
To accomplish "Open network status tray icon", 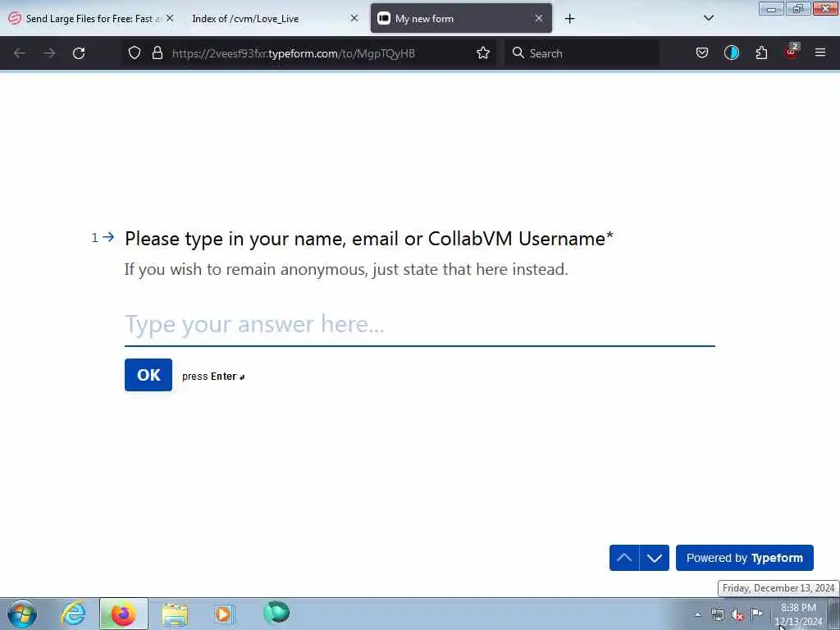I will 717,614.
